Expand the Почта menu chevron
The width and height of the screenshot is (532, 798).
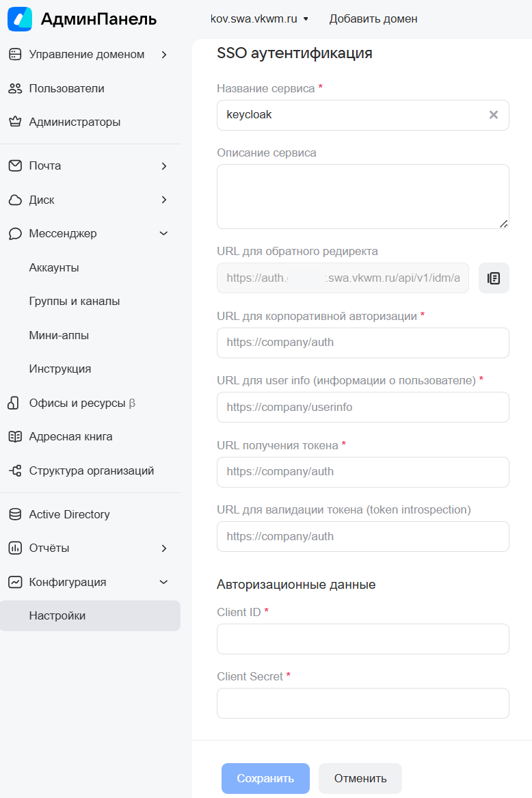pyautogui.click(x=164, y=166)
